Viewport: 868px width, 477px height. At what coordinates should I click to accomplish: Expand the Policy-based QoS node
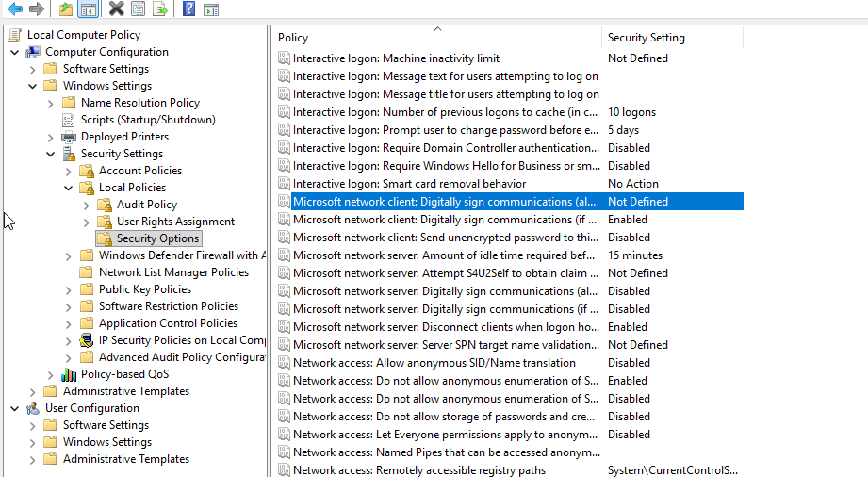point(50,375)
